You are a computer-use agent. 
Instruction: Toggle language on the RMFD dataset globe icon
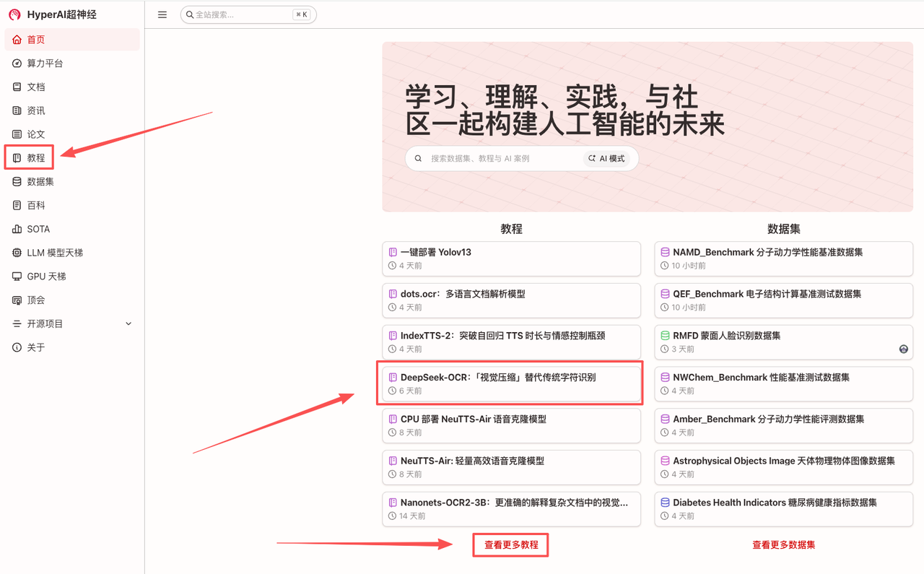(903, 349)
